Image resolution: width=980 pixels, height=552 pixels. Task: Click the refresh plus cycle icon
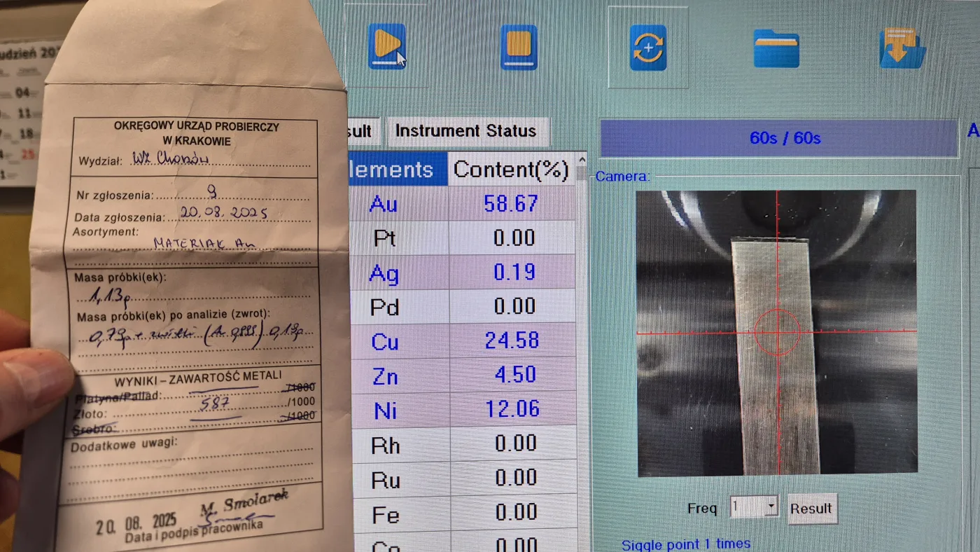[647, 48]
